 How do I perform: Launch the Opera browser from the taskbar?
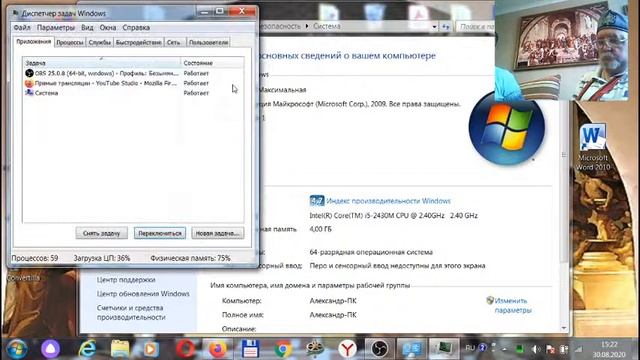point(185,349)
